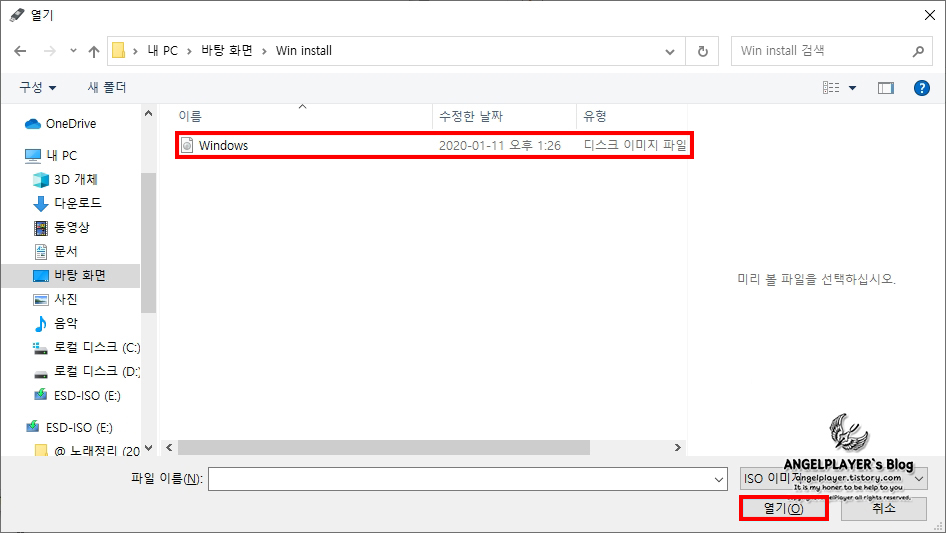Screen dimensions: 946x533
Task: Click the horizontal scrollbar thumb
Action: (x=384, y=447)
